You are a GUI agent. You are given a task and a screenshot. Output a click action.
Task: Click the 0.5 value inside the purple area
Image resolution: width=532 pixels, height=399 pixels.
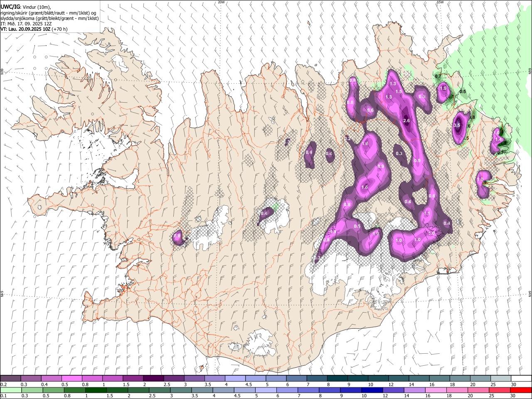(x=357, y=227)
